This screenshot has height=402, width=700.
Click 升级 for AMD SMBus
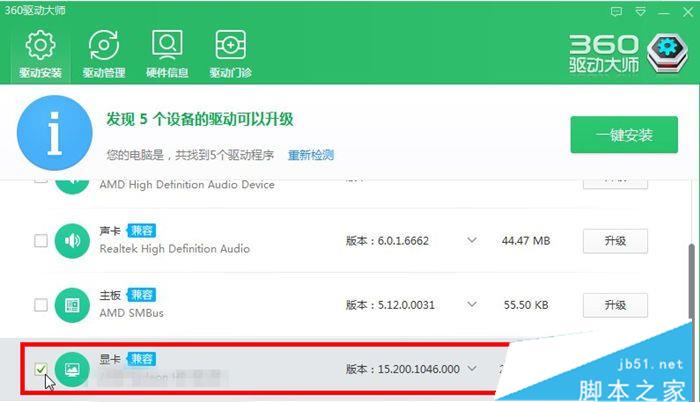[x=615, y=305]
